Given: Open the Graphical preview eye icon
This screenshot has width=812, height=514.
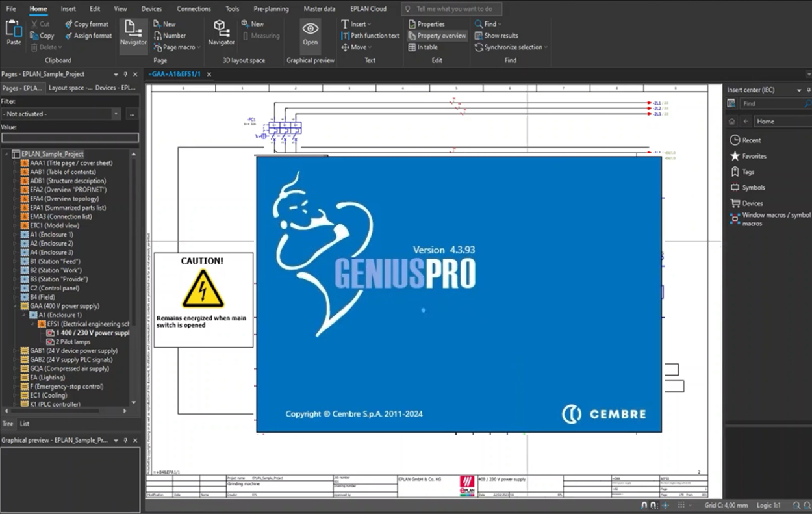Looking at the screenshot, I should [x=310, y=29].
